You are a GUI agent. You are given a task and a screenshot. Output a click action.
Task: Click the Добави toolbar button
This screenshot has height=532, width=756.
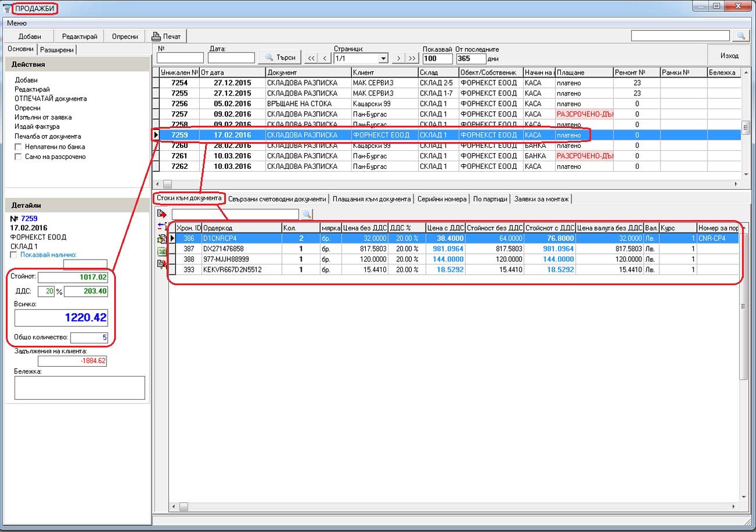30,36
